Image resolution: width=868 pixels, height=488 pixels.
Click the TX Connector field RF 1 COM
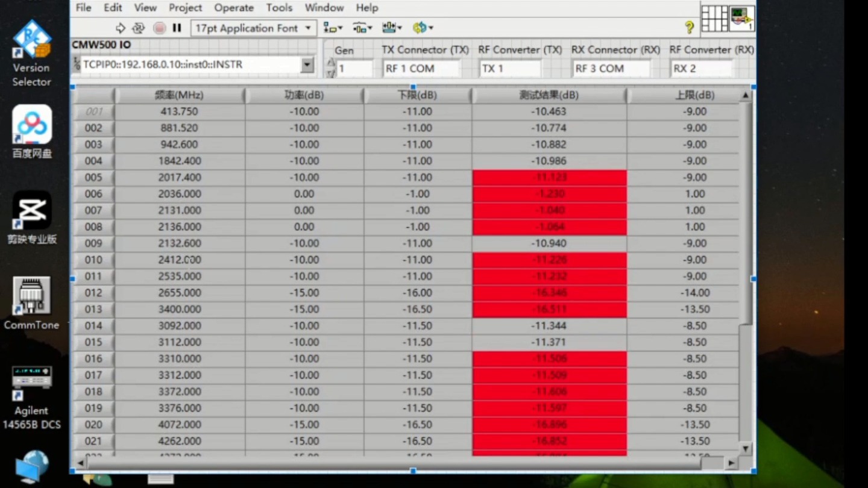click(420, 69)
